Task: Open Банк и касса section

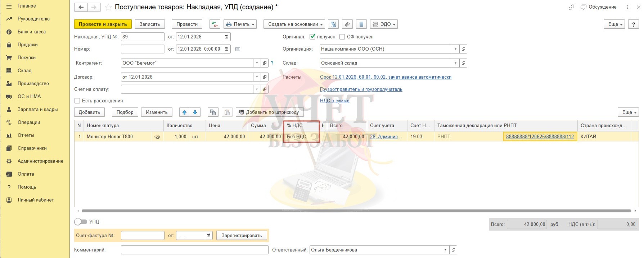Action: 32,32
